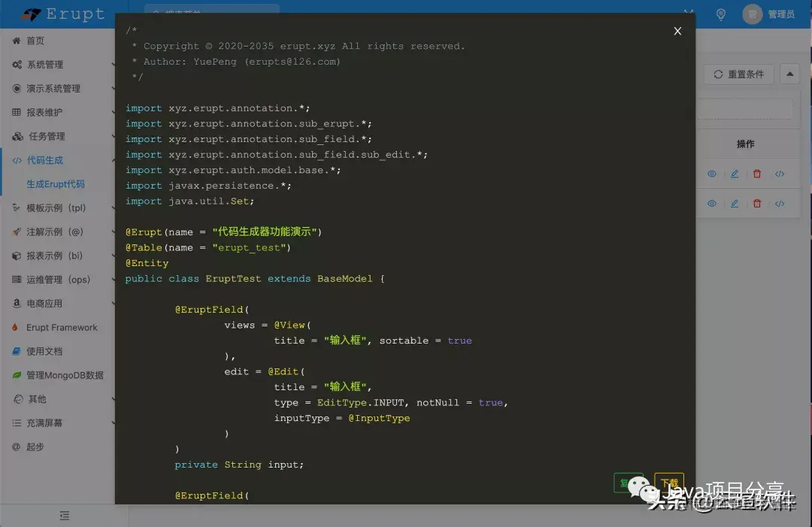Click the lightbulb icon in top bar

pos(720,14)
